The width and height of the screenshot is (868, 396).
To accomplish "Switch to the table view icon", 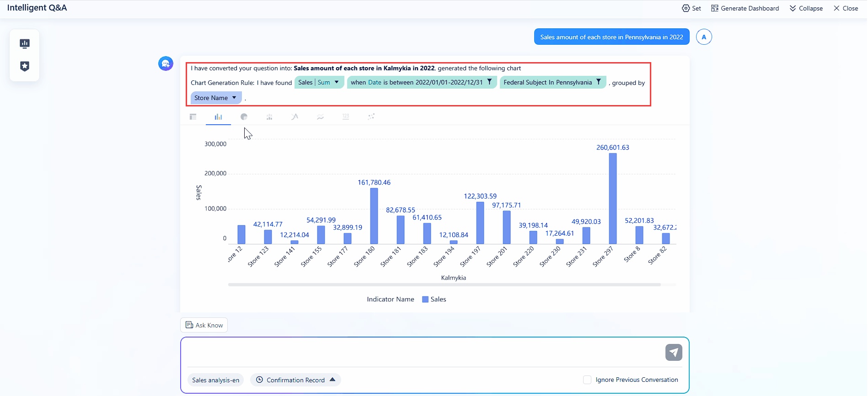I will click(193, 117).
